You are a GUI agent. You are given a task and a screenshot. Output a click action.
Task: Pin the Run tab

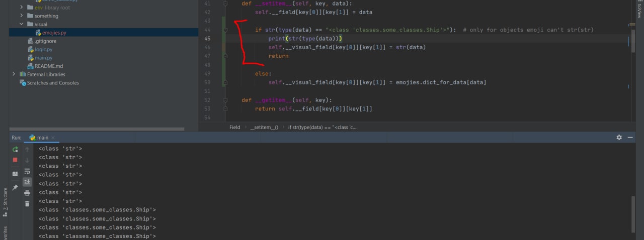(15, 187)
